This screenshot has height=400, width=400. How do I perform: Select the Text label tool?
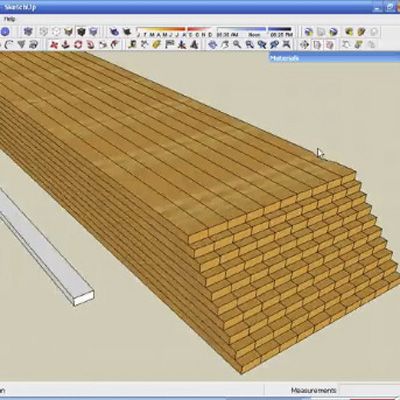(170, 44)
